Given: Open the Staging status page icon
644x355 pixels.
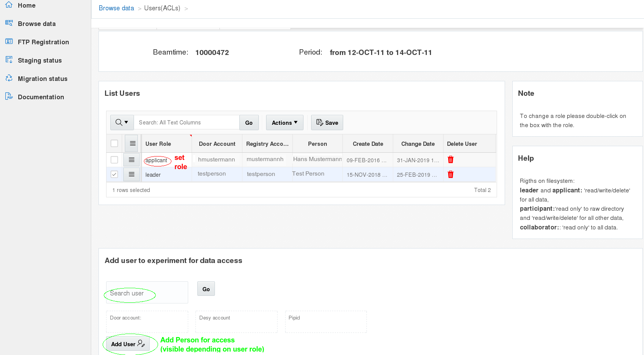Looking at the screenshot, I should (9, 60).
